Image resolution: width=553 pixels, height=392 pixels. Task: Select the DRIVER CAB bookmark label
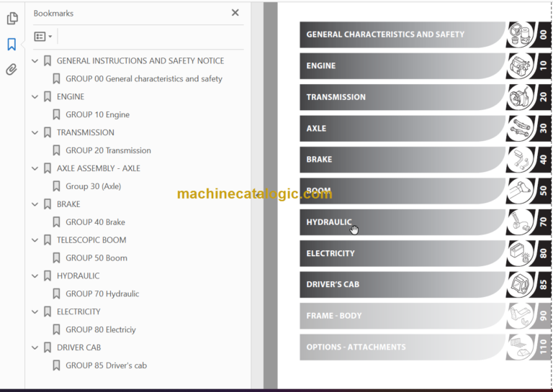(79, 347)
